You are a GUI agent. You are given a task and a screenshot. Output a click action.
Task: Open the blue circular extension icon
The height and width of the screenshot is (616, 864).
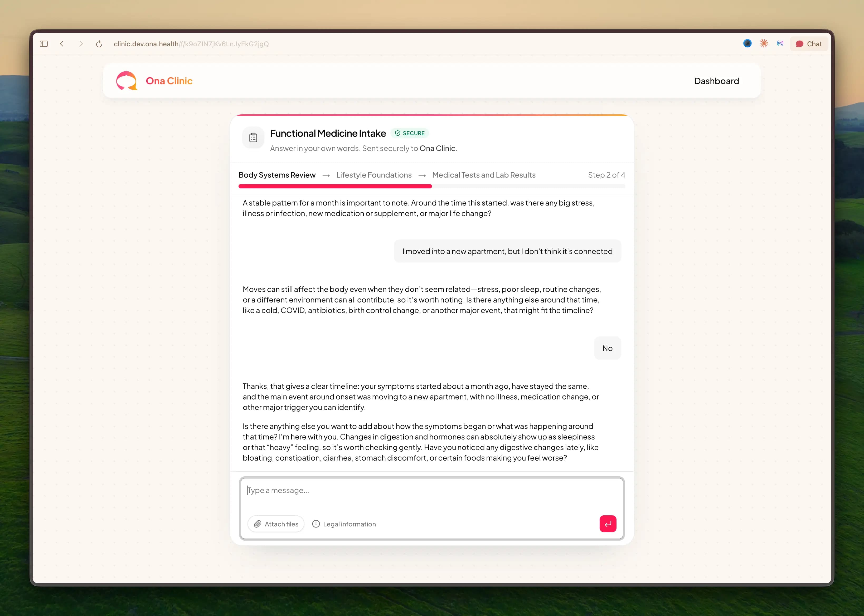[747, 44]
